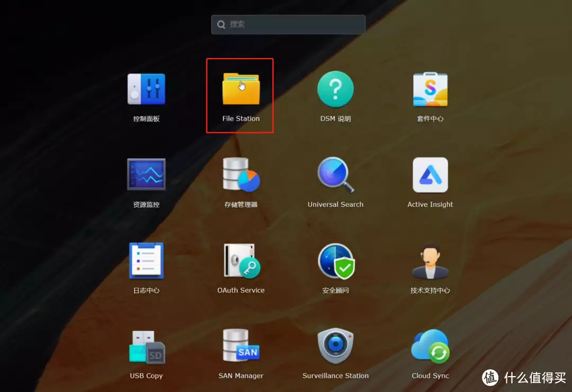Launch OAuth Service safe icon
The image size is (572, 392).
click(x=242, y=261)
